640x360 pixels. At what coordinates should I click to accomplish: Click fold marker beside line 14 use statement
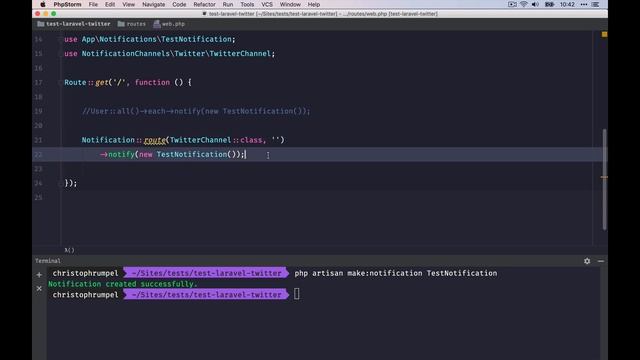60,39
